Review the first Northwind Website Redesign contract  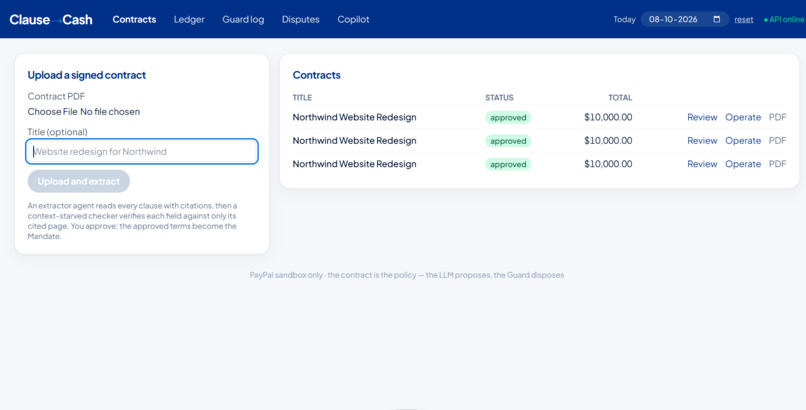[702, 117]
